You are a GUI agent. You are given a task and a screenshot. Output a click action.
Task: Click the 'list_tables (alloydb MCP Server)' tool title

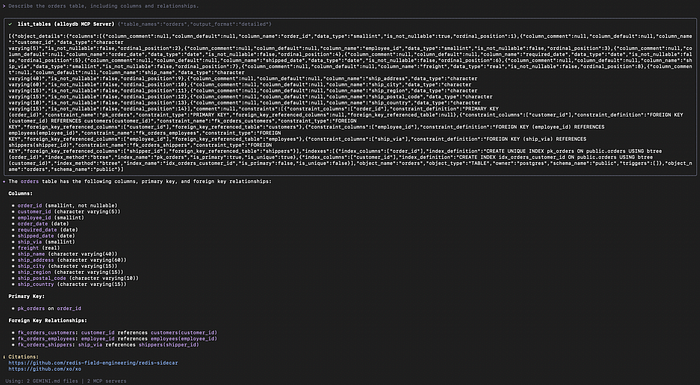point(66,24)
